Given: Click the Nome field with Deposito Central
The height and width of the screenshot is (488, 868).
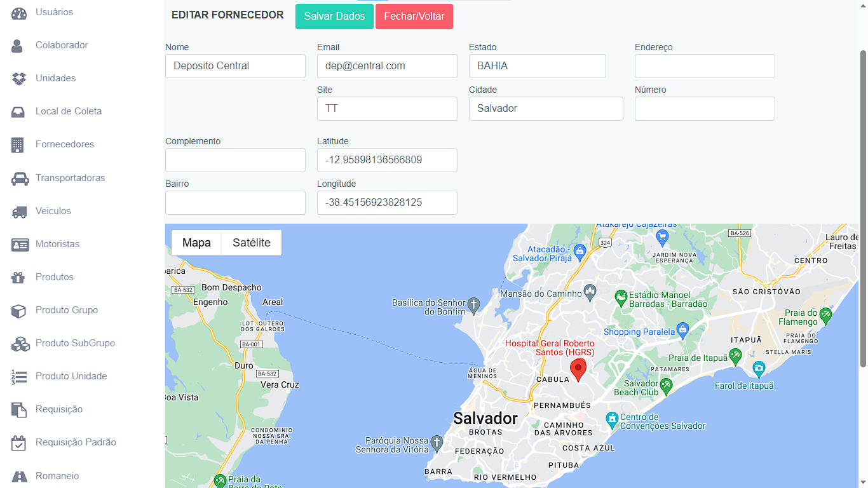Looking at the screenshot, I should coord(235,66).
